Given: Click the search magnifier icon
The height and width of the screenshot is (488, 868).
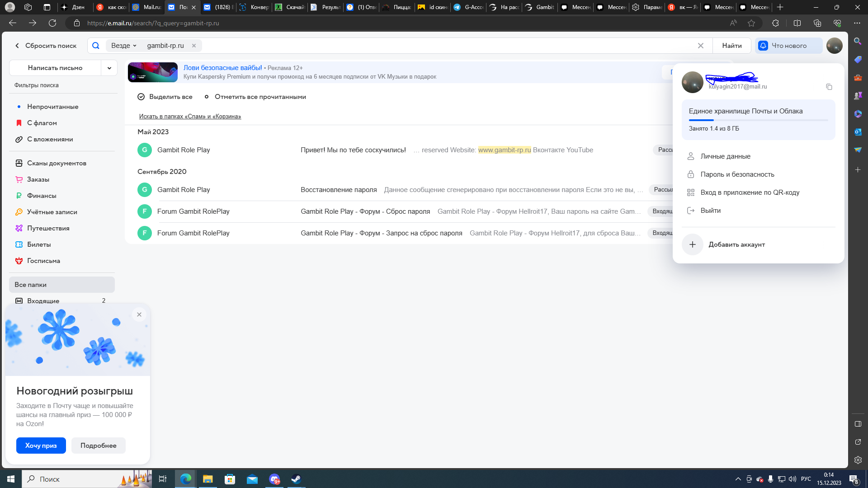Looking at the screenshot, I should pos(96,46).
